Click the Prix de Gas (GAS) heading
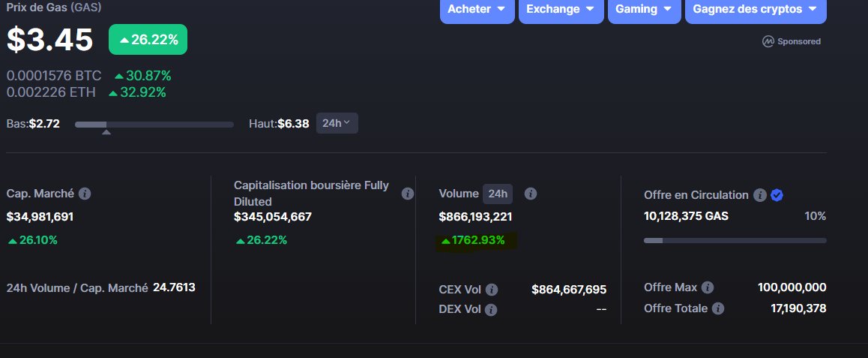The image size is (868, 358). coord(54,8)
